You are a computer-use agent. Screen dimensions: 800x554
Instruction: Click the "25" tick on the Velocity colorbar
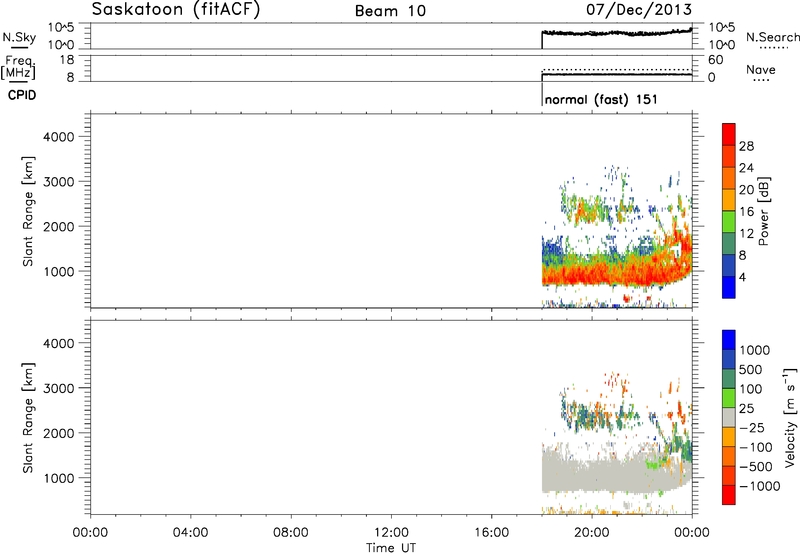pyautogui.click(x=746, y=408)
